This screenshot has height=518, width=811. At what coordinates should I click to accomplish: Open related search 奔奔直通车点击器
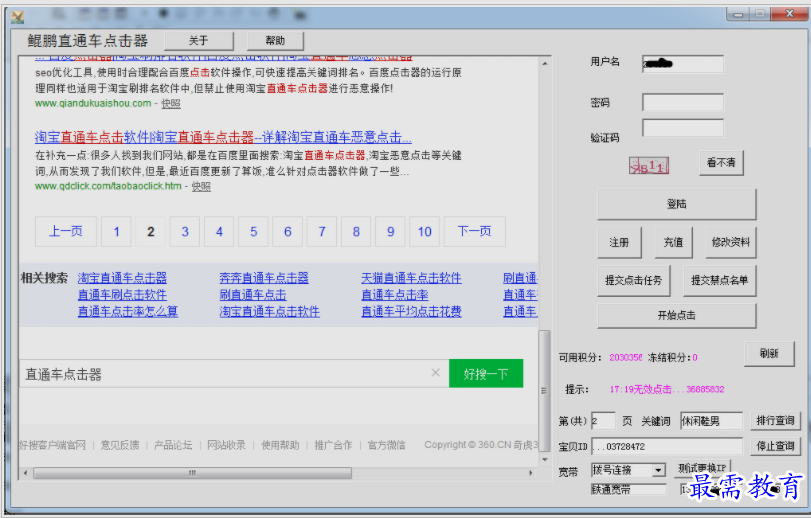click(264, 278)
